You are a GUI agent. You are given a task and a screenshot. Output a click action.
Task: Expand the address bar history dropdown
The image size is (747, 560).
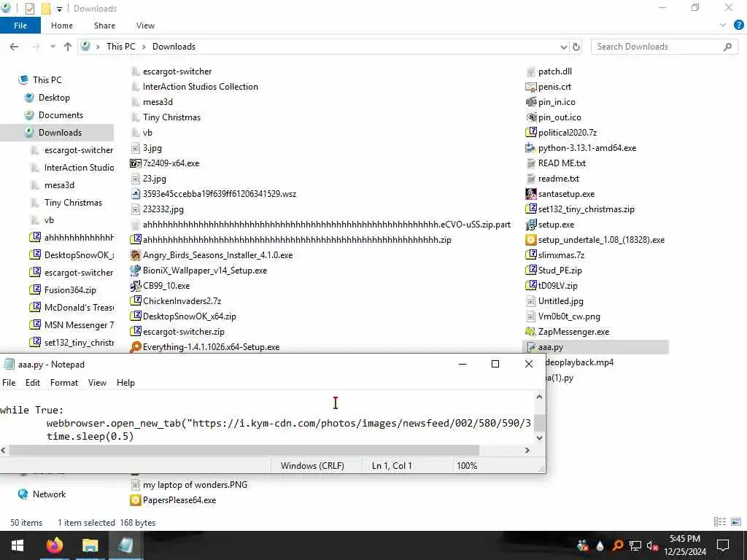click(564, 47)
